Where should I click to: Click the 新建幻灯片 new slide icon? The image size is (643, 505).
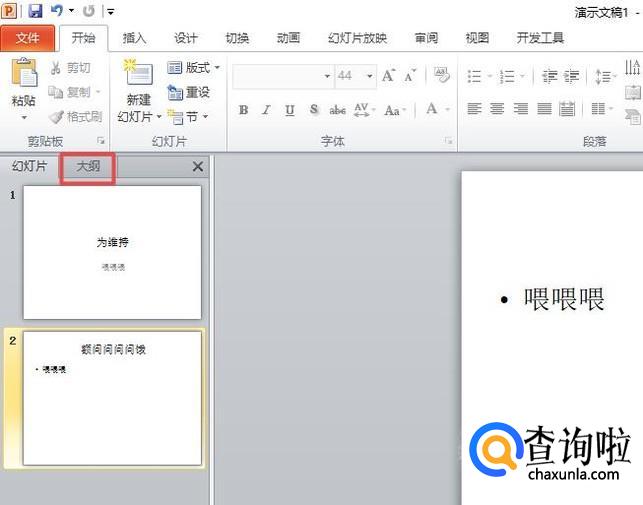pos(139,74)
